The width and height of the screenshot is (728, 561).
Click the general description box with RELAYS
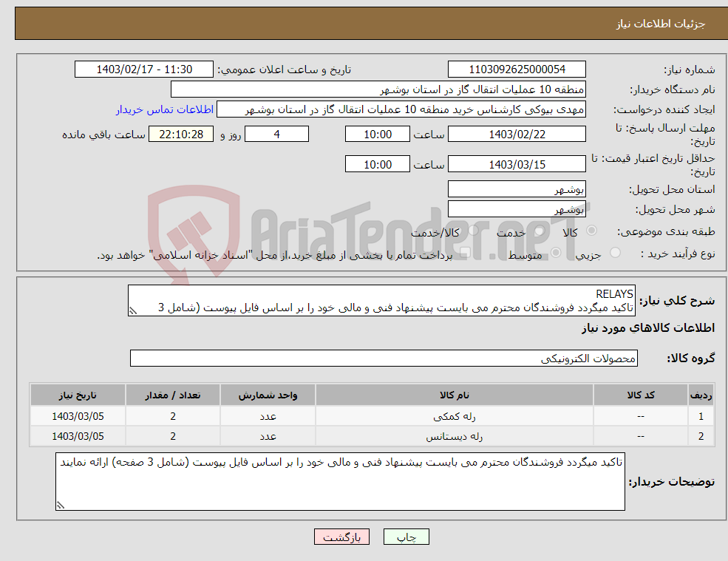coord(381,301)
